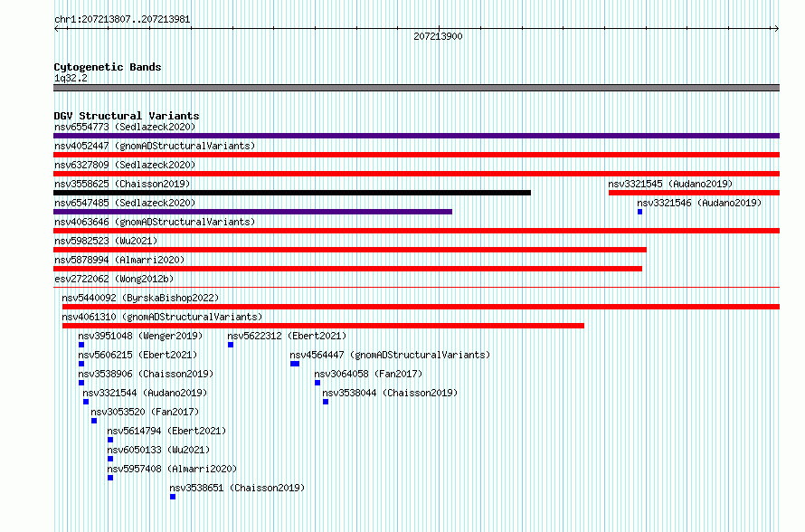Image resolution: width=805 pixels, height=532 pixels.
Task: Open nsv4052447 (gnomADStructuralVariants) label
Action: [155, 146]
